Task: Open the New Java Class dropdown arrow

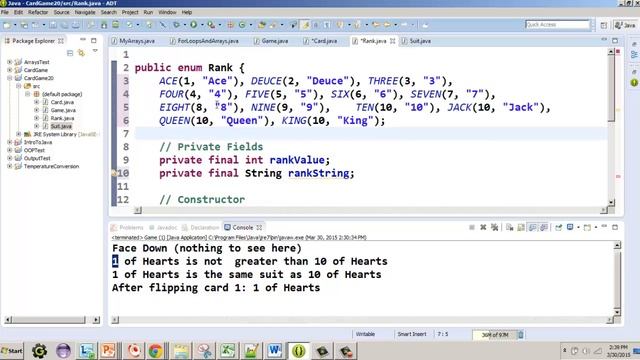Action: 251,25
